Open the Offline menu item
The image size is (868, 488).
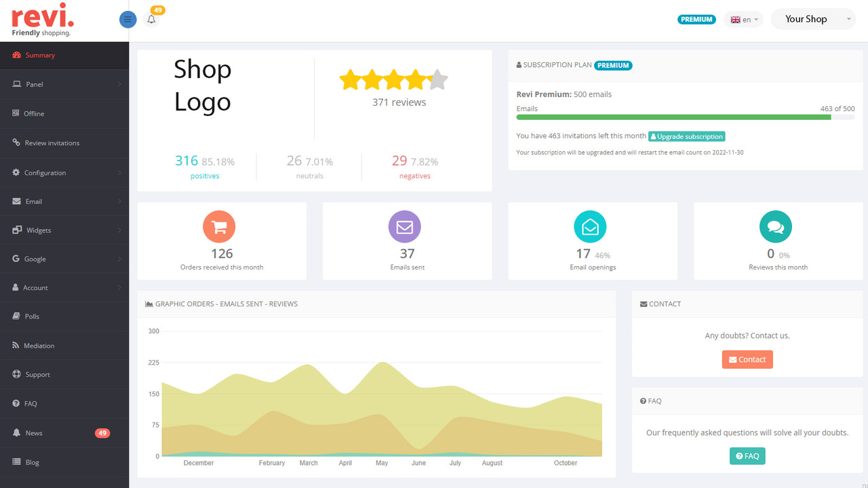pyautogui.click(x=64, y=113)
